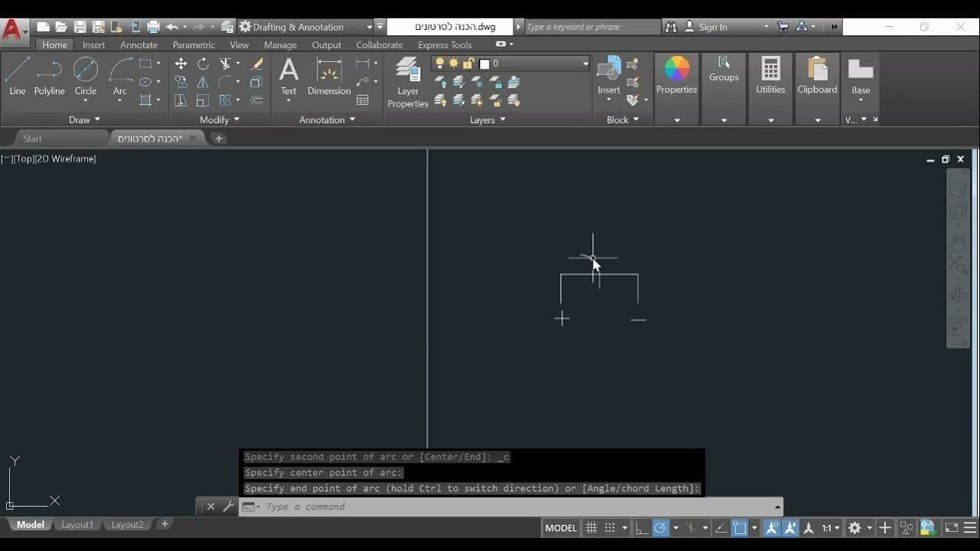Activate the Rotate tool
The height and width of the screenshot is (551, 980).
click(x=203, y=64)
